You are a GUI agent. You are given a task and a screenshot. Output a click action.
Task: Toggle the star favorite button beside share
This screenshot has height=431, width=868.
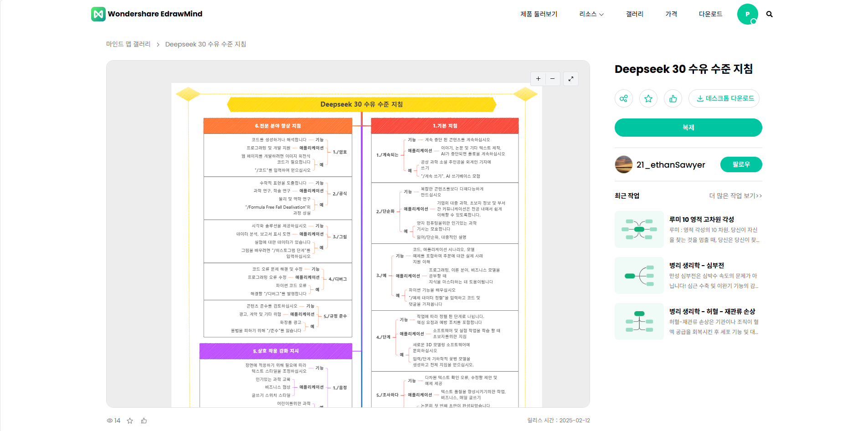tap(648, 98)
